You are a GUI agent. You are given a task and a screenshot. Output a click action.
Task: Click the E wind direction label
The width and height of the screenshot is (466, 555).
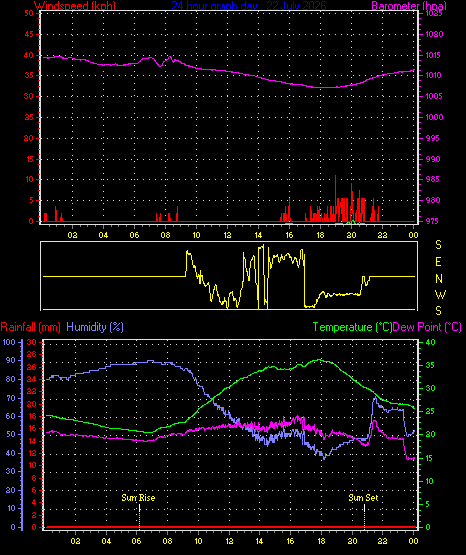[x=438, y=262]
